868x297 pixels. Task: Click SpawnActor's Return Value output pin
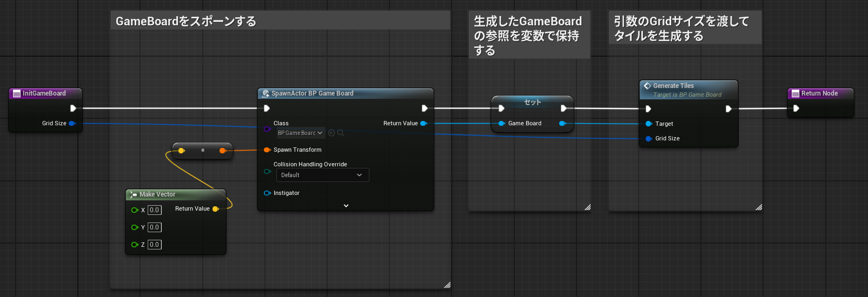tap(423, 123)
